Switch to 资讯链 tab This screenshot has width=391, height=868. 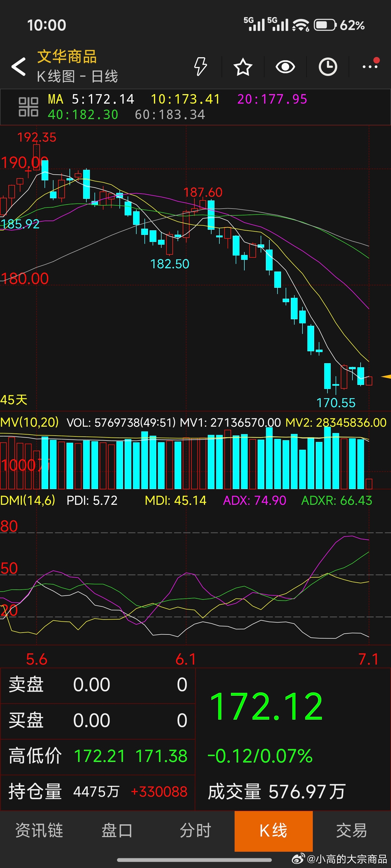coord(39,830)
